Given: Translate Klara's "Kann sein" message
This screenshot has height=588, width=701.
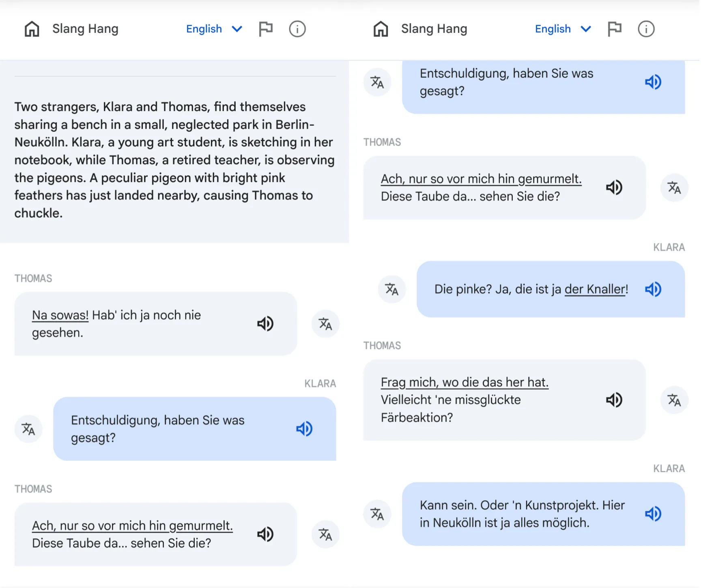Looking at the screenshot, I should 377,514.
